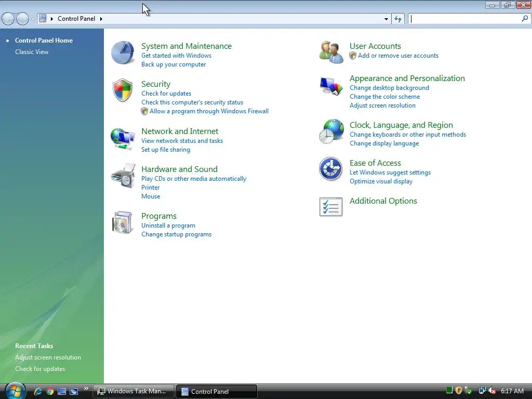Image resolution: width=532 pixels, height=399 pixels.
Task: Click the Security shield icon
Action: (x=123, y=90)
